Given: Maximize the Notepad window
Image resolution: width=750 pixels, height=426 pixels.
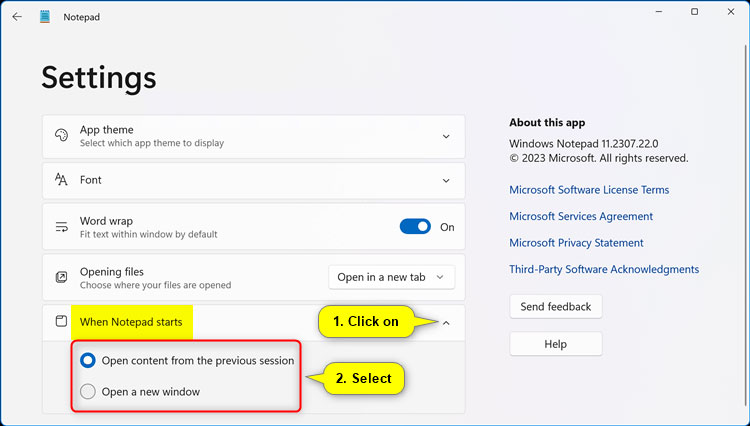Looking at the screenshot, I should tap(695, 11).
